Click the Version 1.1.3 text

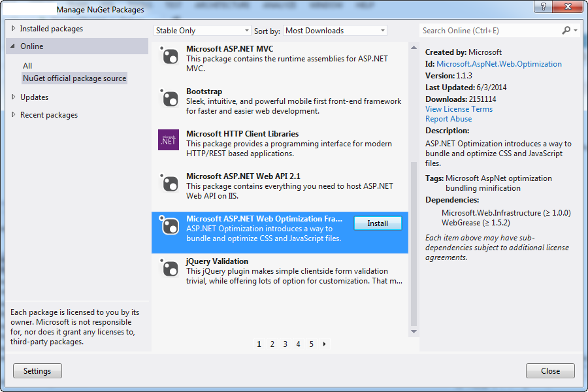coord(449,75)
